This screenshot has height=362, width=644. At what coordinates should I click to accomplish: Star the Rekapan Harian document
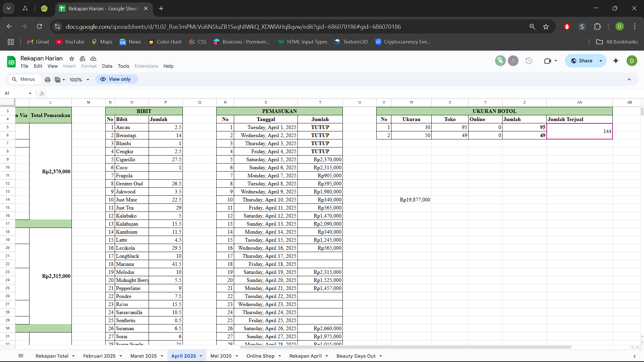pos(72,59)
